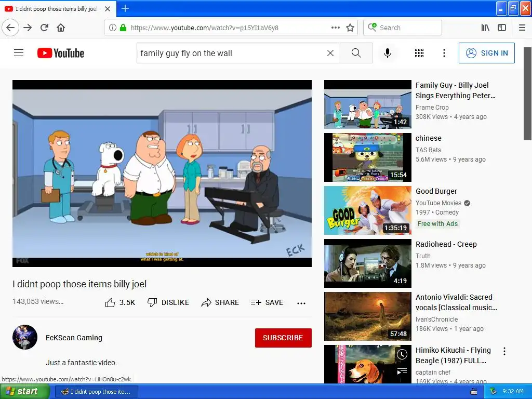Open the 'chinese' video title link
Image resolution: width=532 pixels, height=399 pixels.
click(x=429, y=138)
